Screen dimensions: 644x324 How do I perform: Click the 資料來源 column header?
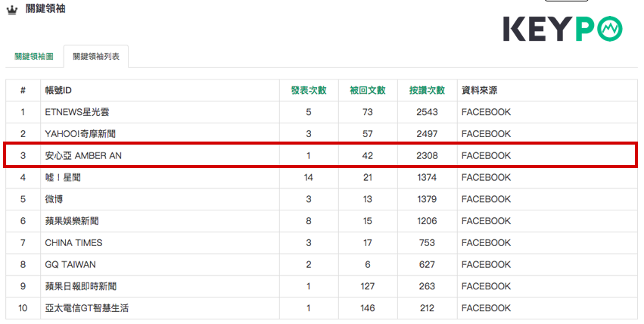(x=479, y=90)
